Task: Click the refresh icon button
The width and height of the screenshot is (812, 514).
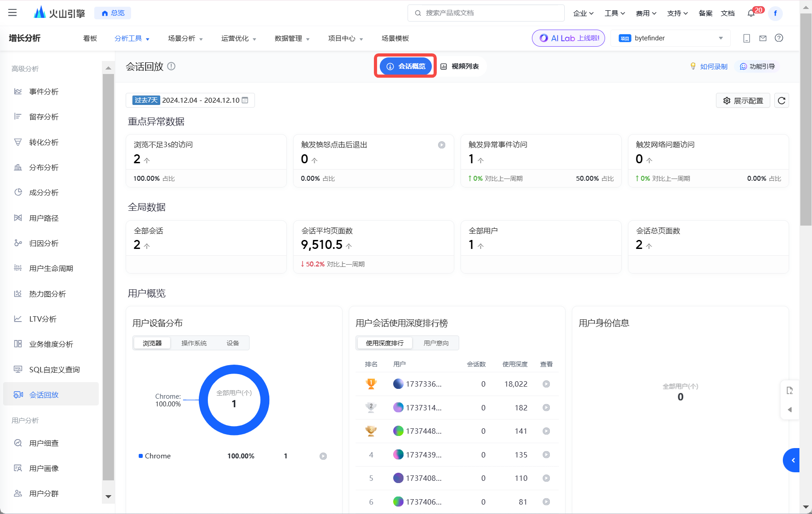Action: [781, 100]
